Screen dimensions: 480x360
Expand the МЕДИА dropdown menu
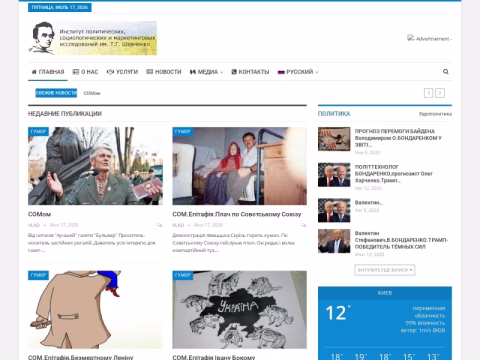(x=206, y=72)
